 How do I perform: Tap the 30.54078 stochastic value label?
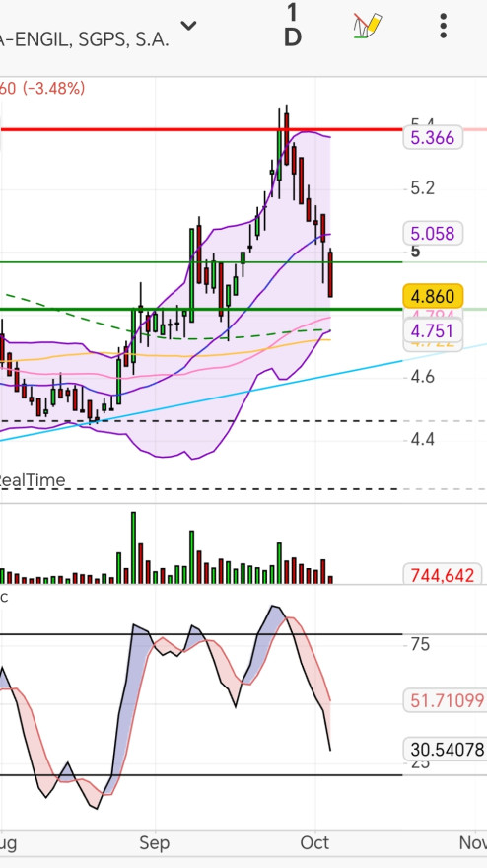click(x=448, y=750)
